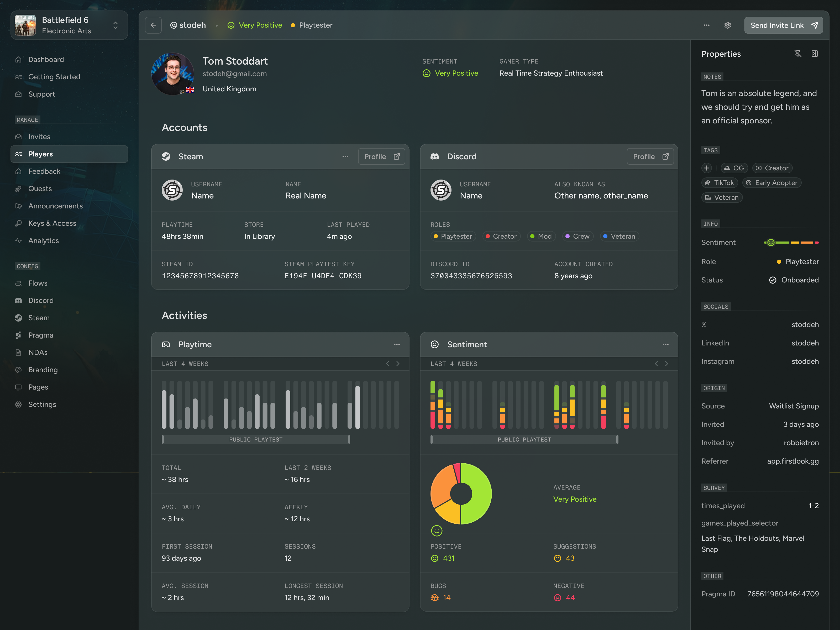
Task: Go to previous Sentiment period chevron
Action: 656,364
